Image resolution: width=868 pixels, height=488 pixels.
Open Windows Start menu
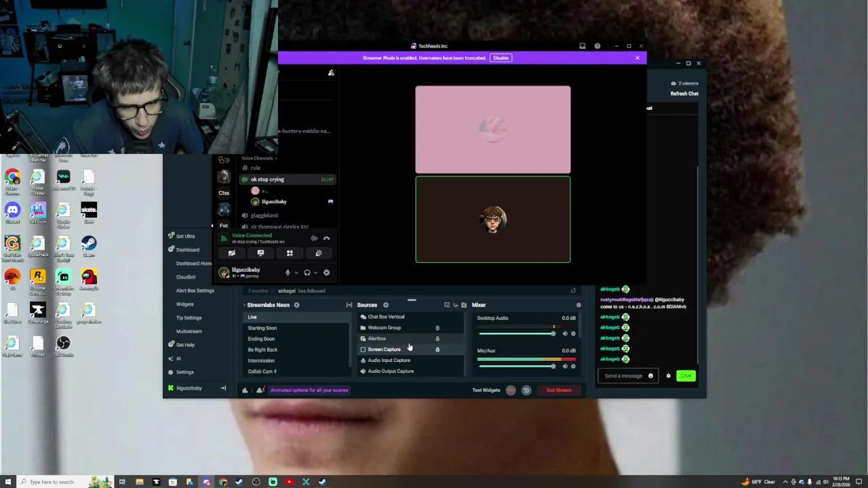point(8,482)
